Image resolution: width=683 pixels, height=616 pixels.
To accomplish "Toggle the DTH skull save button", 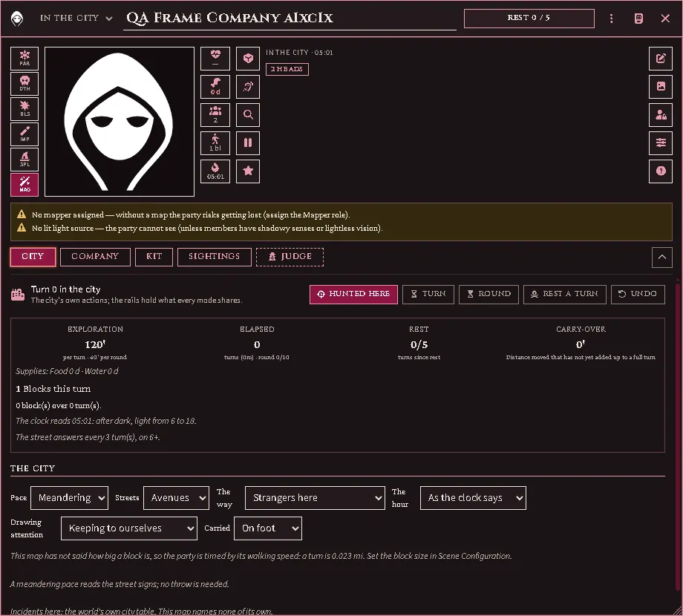I will coord(24,84).
